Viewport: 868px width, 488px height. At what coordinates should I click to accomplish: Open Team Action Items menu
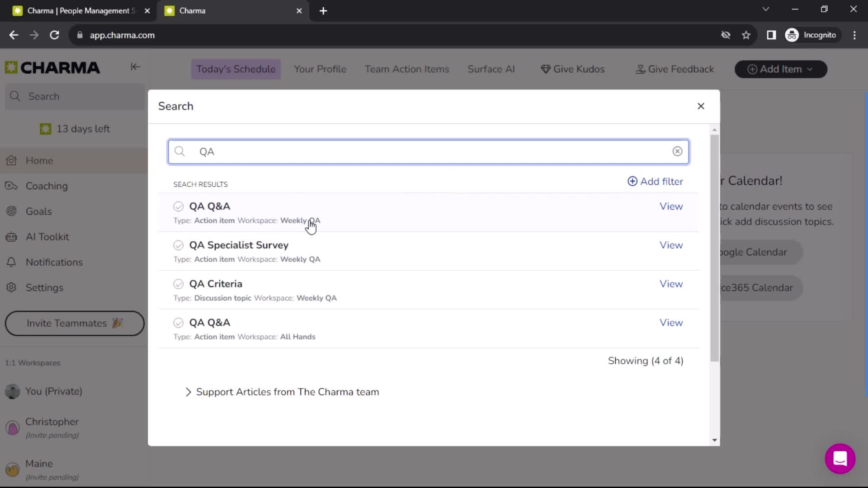click(406, 69)
